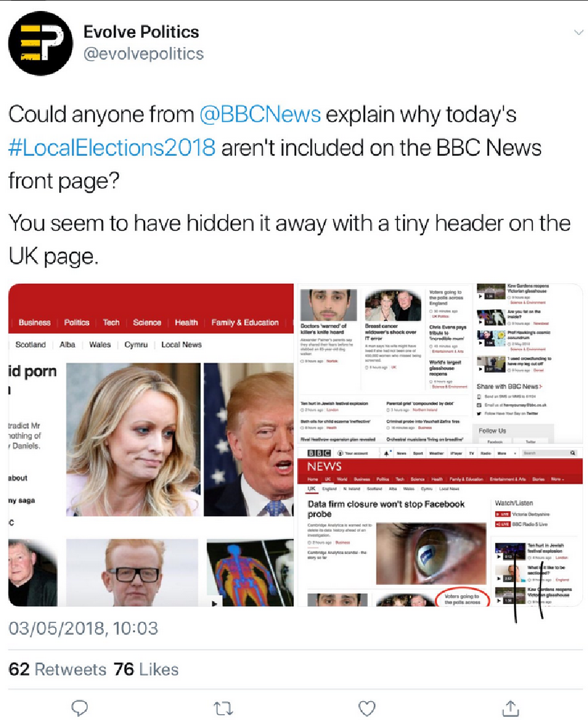Open the @BBCNews mention link
Screen dimensions: 588x720
(260, 115)
